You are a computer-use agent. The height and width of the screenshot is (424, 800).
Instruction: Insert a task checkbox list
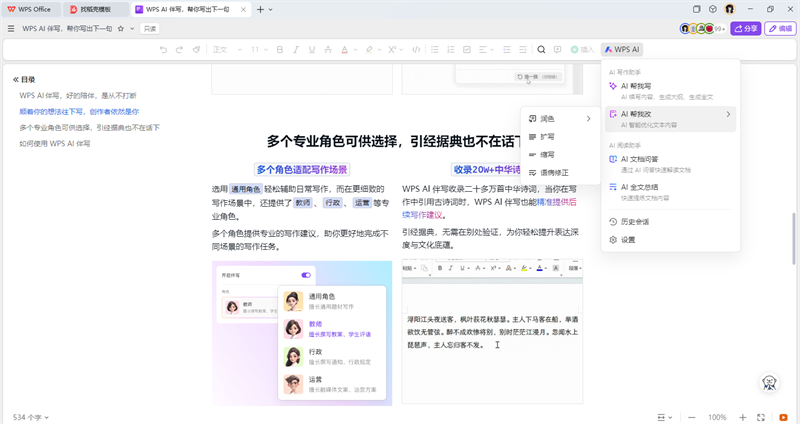click(x=467, y=49)
